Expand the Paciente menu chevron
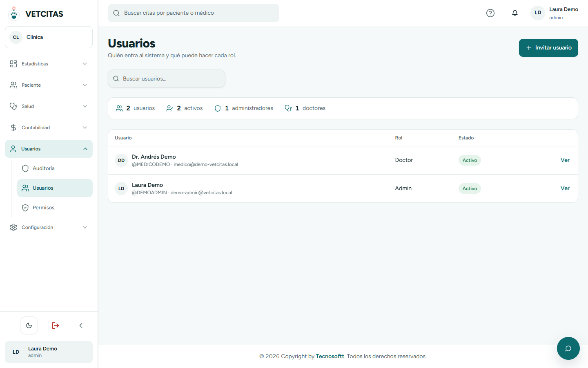This screenshot has height=368, width=588. pos(85,85)
